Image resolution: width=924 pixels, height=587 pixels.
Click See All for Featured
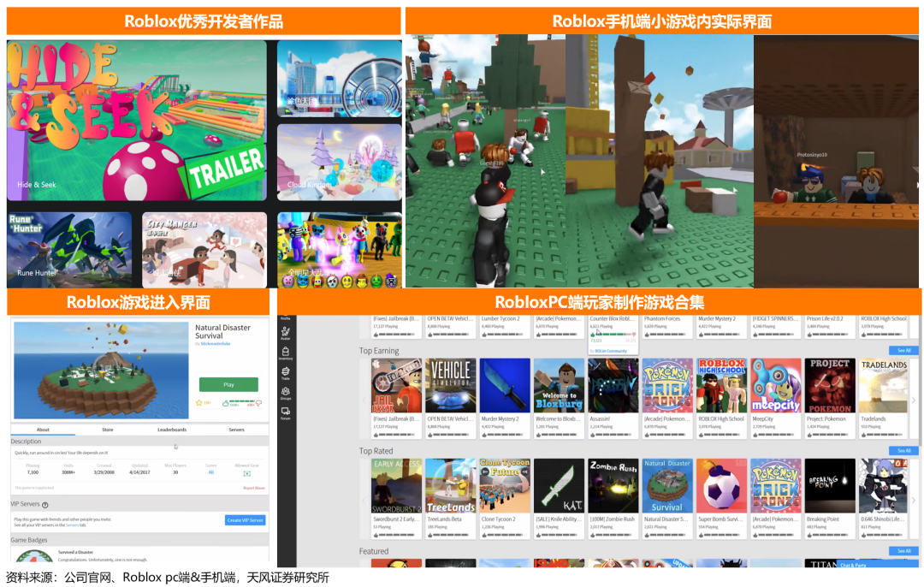[903, 551]
